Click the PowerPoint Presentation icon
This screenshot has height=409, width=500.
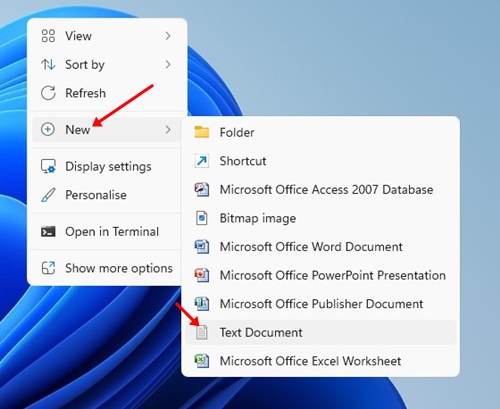click(202, 275)
